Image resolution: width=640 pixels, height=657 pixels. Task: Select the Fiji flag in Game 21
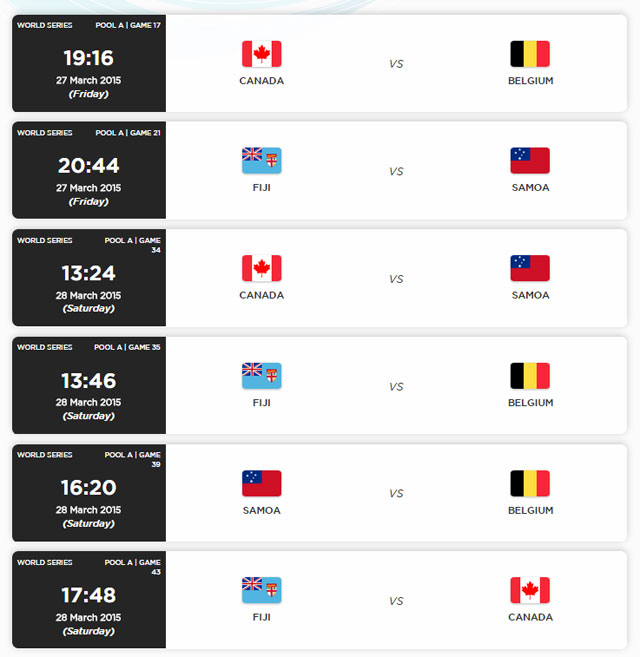(x=262, y=160)
